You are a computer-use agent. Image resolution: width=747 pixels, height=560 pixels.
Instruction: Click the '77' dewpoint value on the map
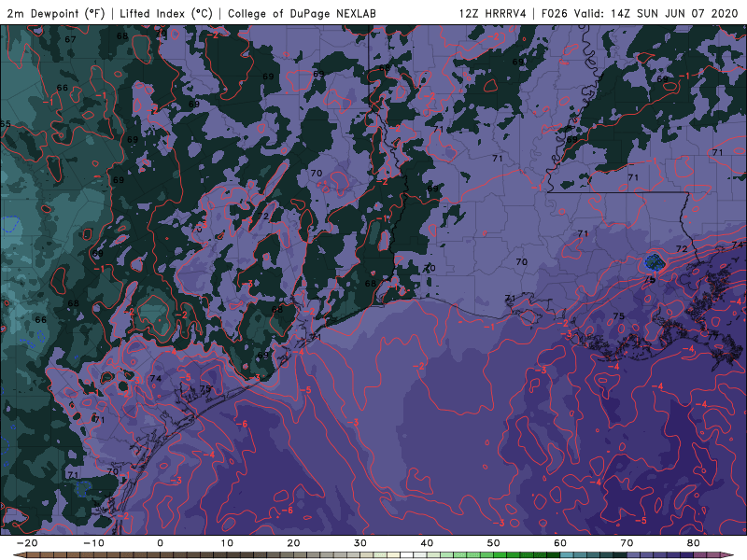click(713, 337)
